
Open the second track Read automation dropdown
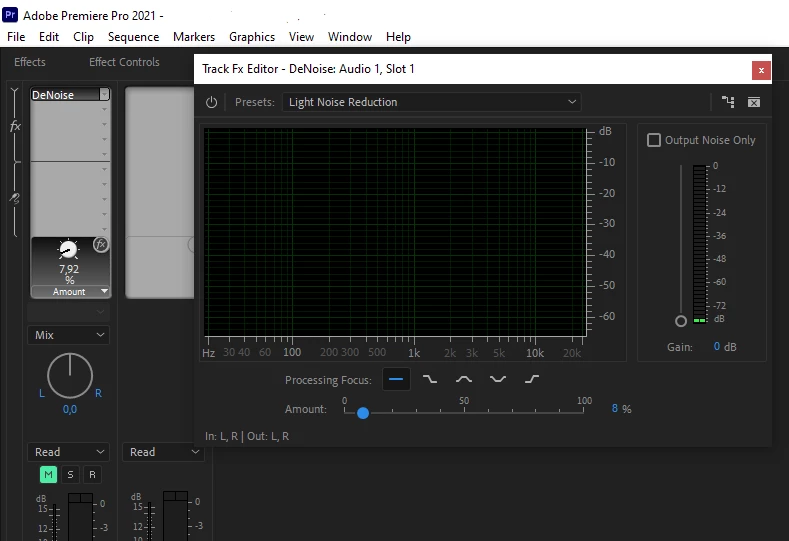pos(164,452)
